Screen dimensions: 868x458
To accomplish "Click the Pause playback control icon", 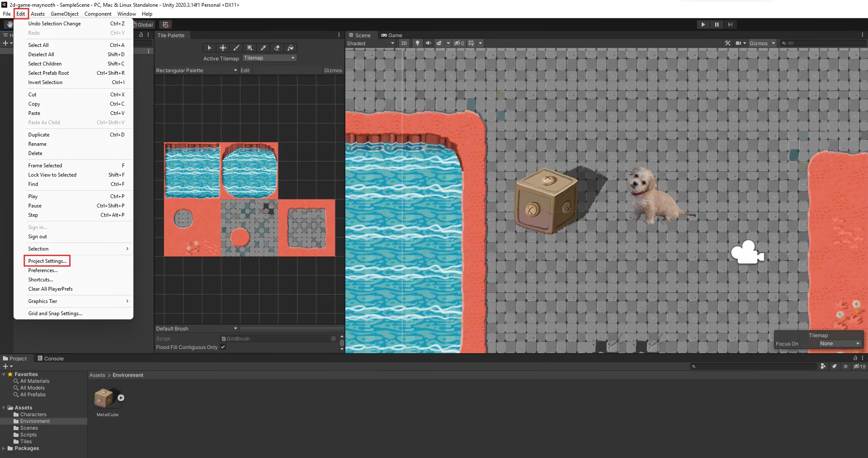I will click(716, 24).
